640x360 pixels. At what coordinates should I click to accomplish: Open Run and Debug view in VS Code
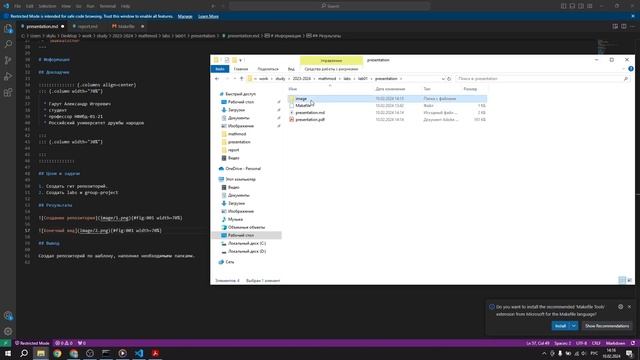pos(8,76)
